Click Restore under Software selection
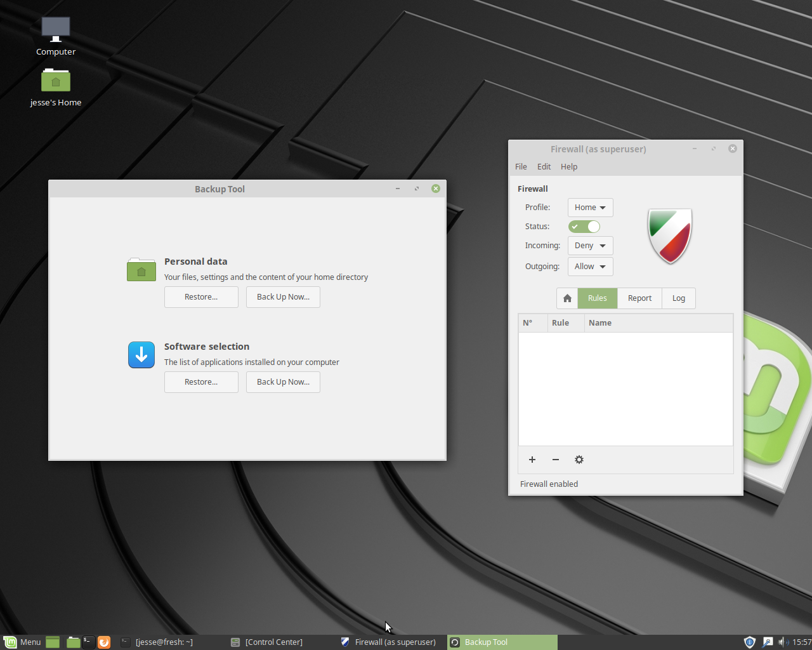 (201, 382)
